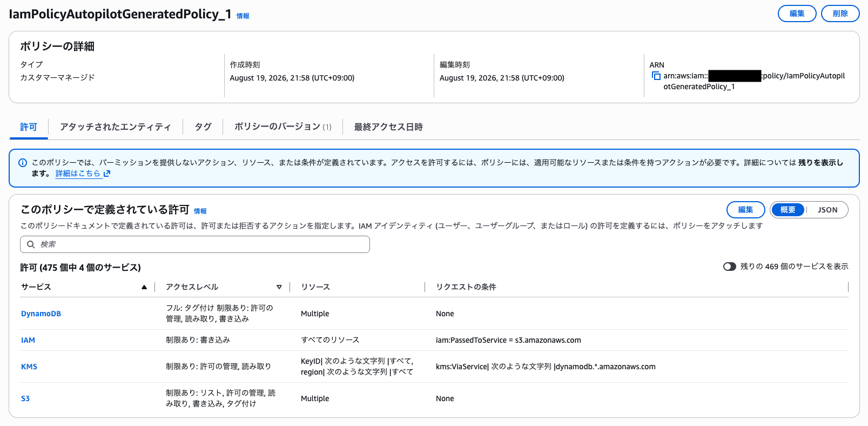
Task: Click Multiple in the S3 row
Action: point(315,398)
